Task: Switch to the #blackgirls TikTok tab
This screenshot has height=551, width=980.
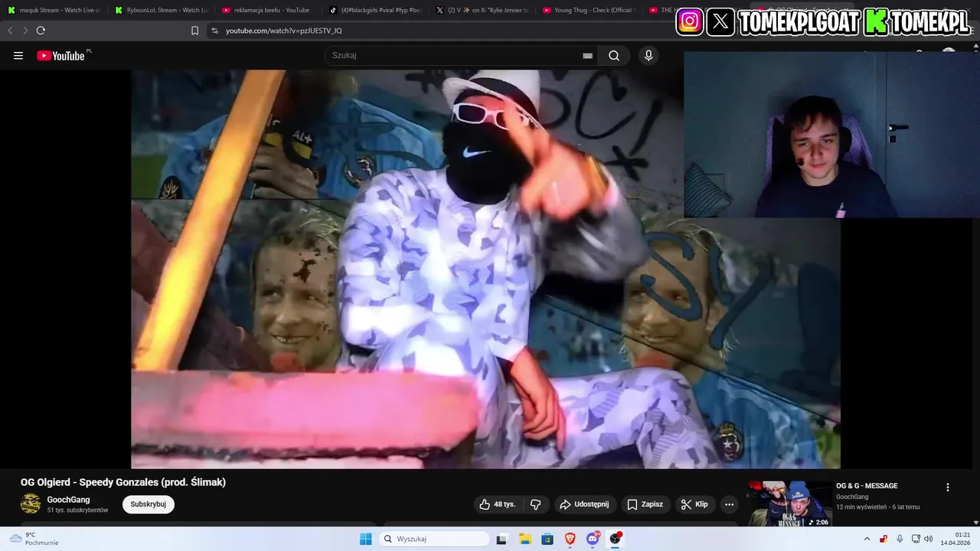Action: click(x=375, y=10)
